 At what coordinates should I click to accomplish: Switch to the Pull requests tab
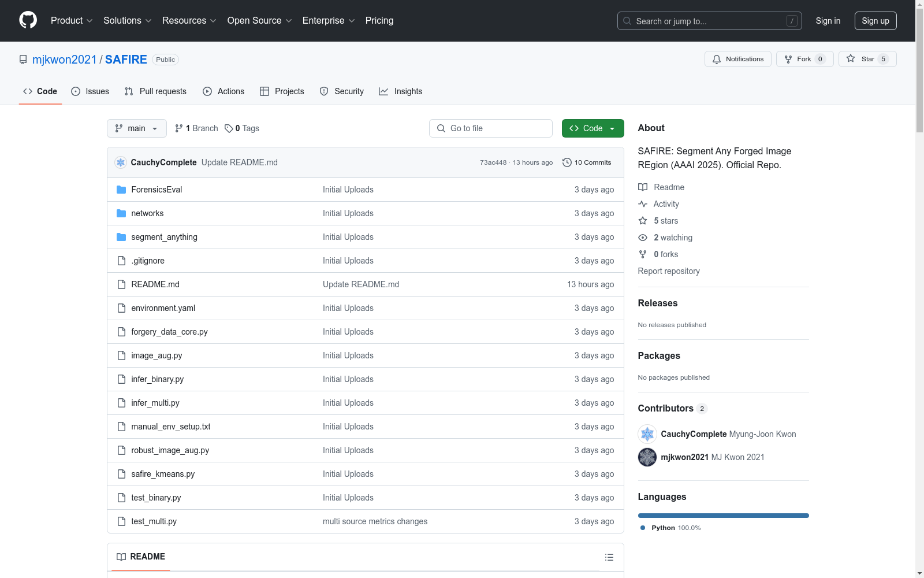pos(155,91)
